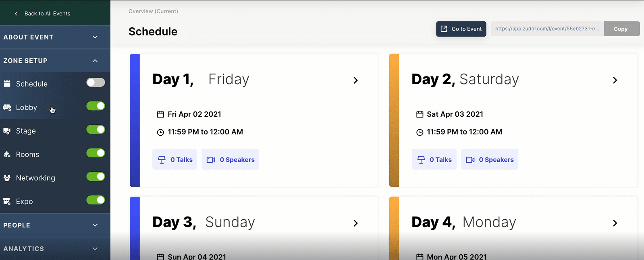Click the Rooms icon in sidebar

pyautogui.click(x=7, y=155)
